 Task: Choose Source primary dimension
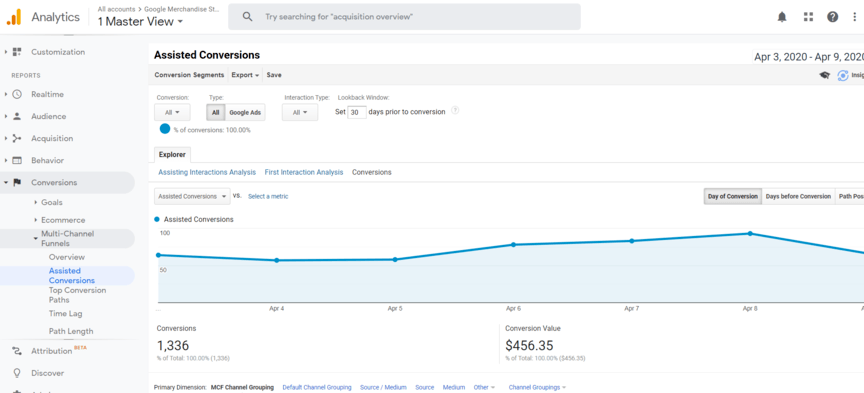coord(424,387)
